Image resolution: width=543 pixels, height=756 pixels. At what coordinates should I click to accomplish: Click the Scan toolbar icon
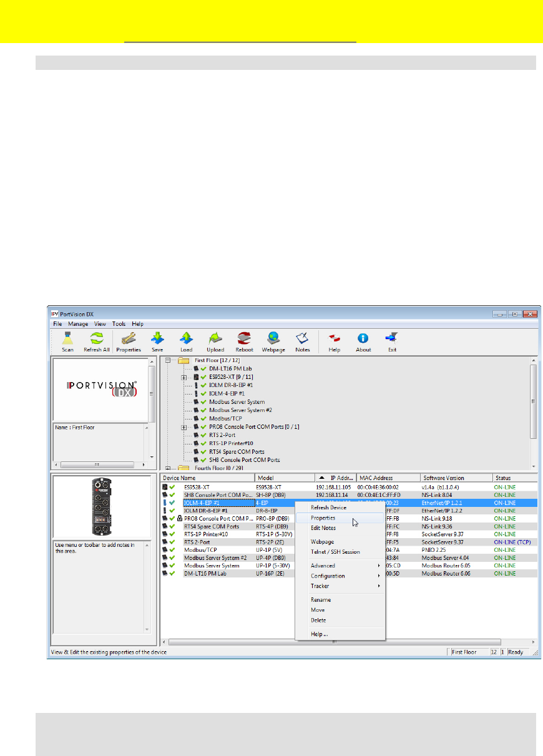point(67,342)
